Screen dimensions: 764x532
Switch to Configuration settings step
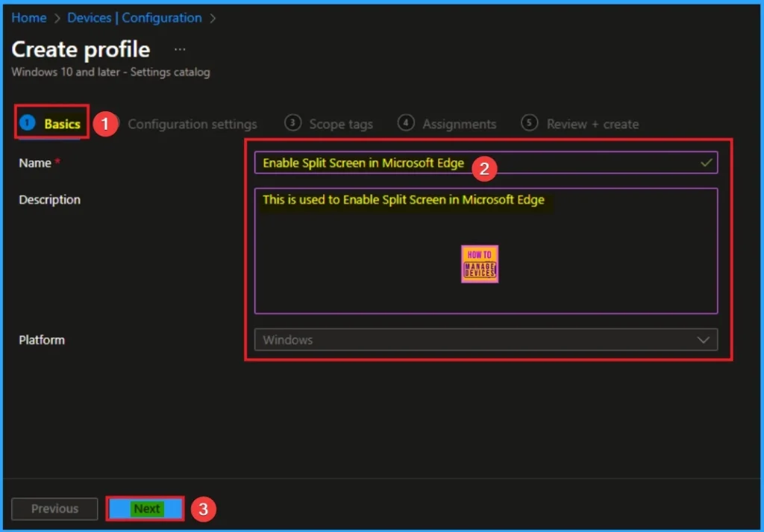pos(192,124)
